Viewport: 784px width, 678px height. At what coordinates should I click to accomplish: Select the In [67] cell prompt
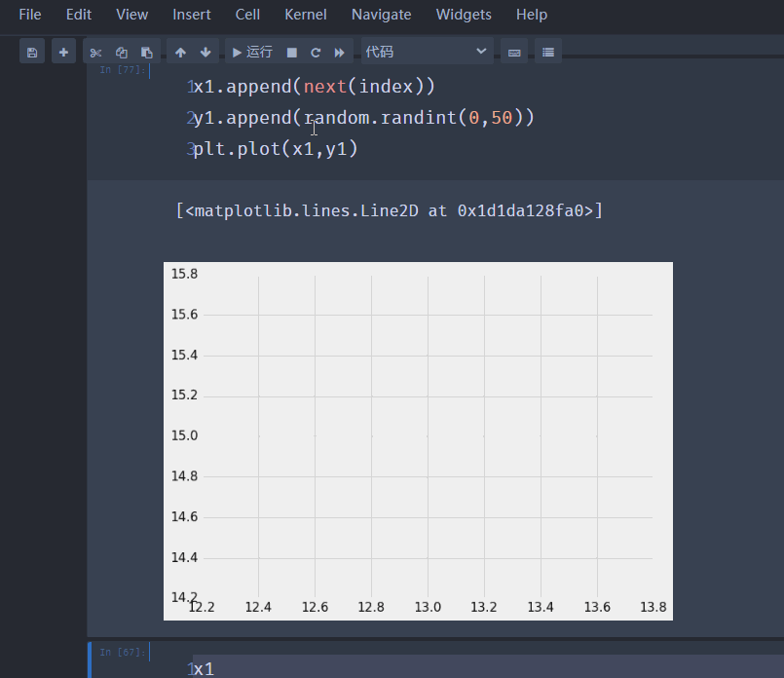tap(123, 652)
